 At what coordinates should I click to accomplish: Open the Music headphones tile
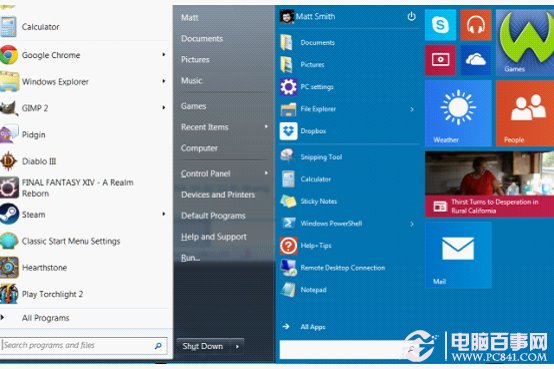pos(476,25)
